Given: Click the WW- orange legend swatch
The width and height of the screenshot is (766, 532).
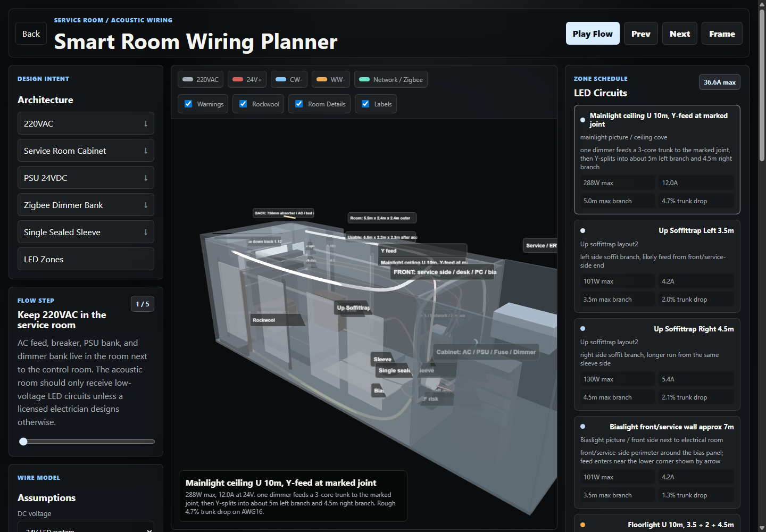Looking at the screenshot, I should 322,79.
